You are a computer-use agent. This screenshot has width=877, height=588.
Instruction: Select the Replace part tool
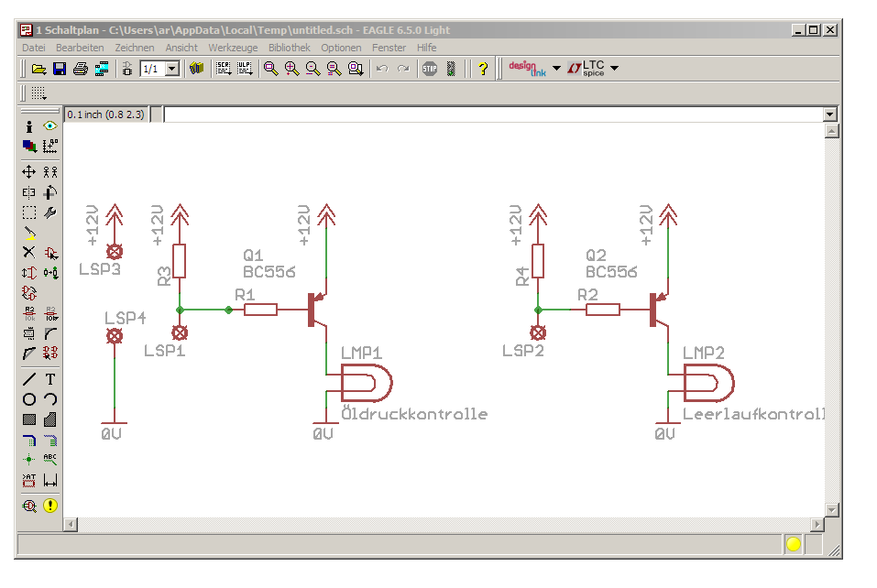(51, 273)
